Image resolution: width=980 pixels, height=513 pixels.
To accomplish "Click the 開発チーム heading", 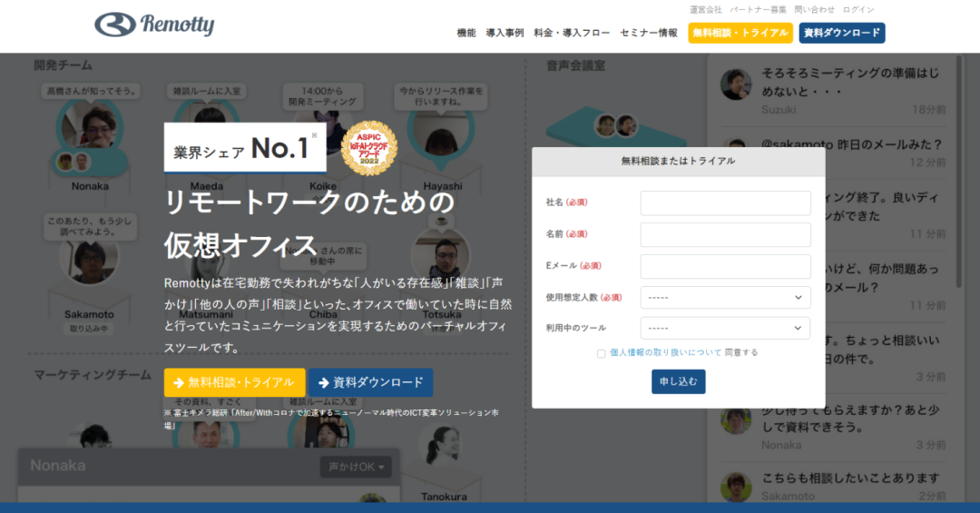I will tap(63, 65).
